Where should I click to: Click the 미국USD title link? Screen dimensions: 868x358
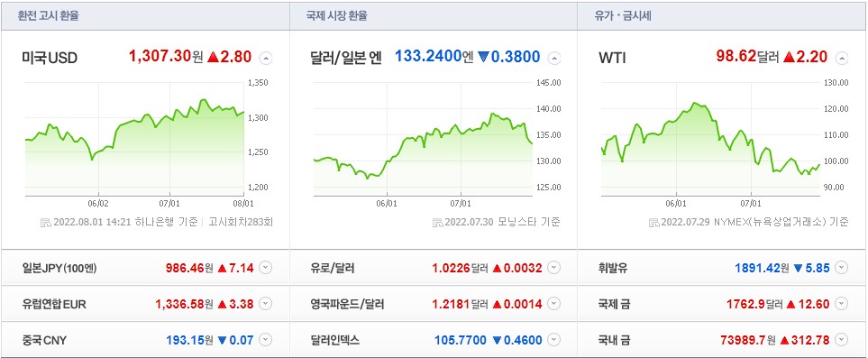point(50,58)
